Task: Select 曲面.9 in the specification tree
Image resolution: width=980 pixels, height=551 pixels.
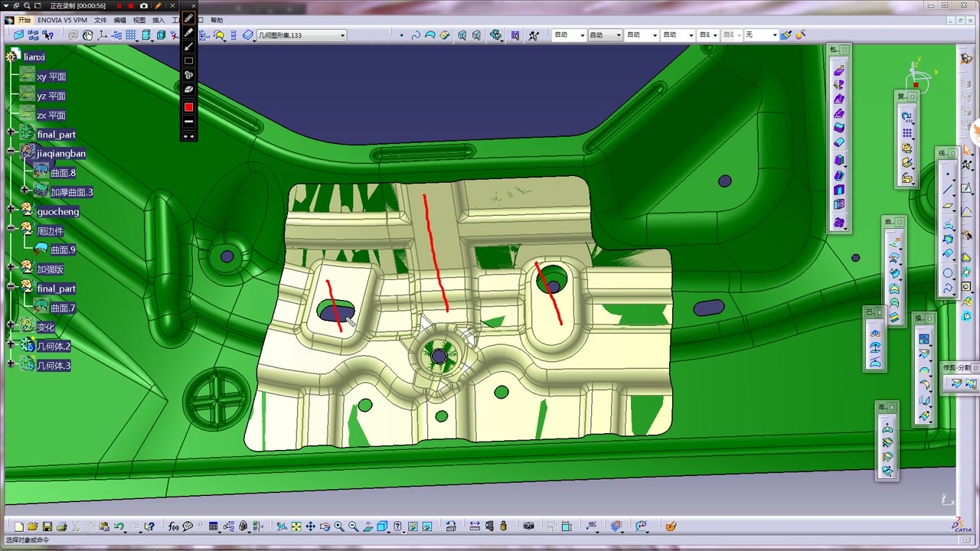Action: (x=63, y=249)
